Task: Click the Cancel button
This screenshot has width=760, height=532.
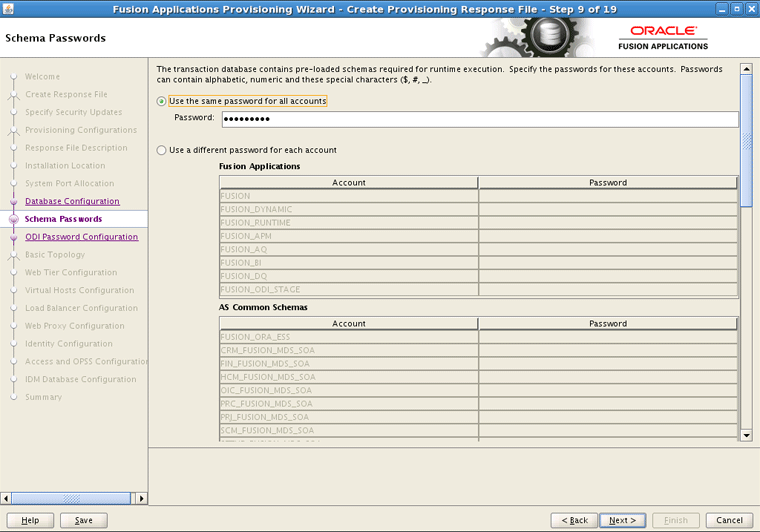Action: [729, 520]
